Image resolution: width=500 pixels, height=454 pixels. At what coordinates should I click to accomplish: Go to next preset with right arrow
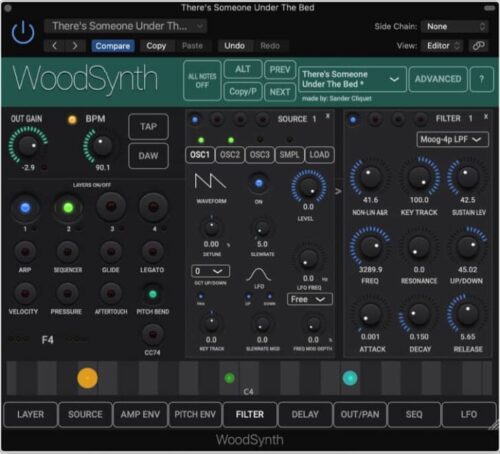tap(75, 46)
